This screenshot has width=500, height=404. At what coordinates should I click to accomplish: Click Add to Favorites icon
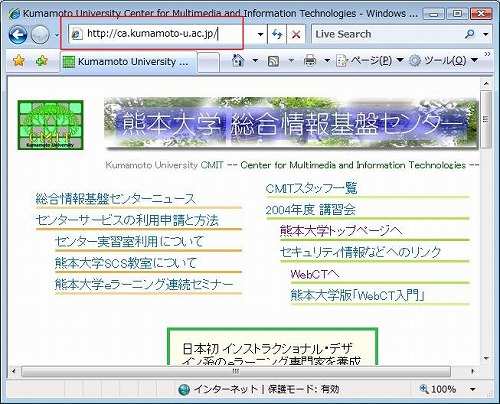point(42,61)
